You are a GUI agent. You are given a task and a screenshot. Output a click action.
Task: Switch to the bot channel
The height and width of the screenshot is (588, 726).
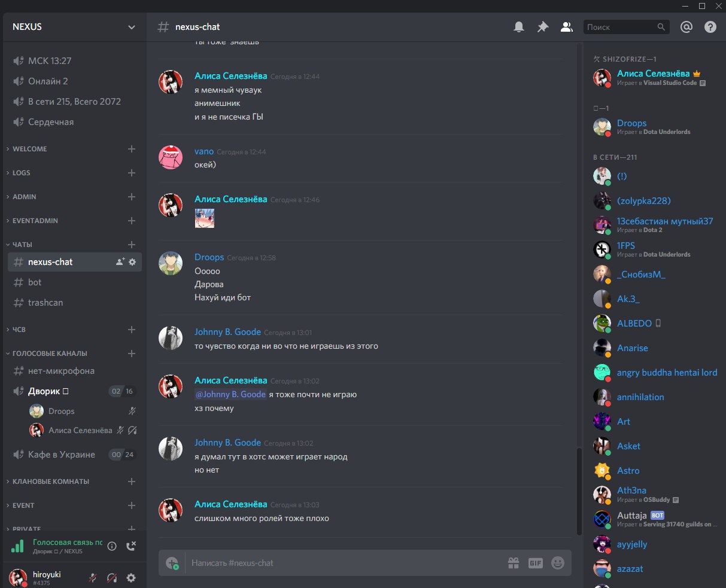(75, 282)
